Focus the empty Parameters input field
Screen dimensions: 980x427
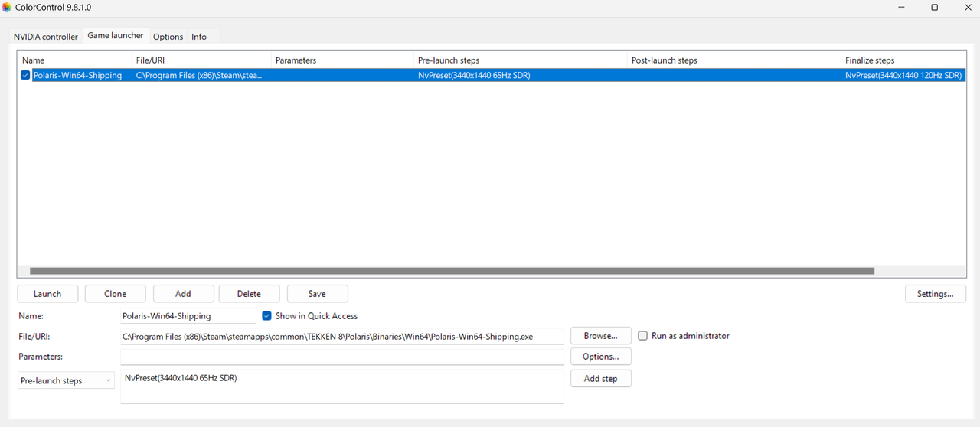(x=342, y=357)
